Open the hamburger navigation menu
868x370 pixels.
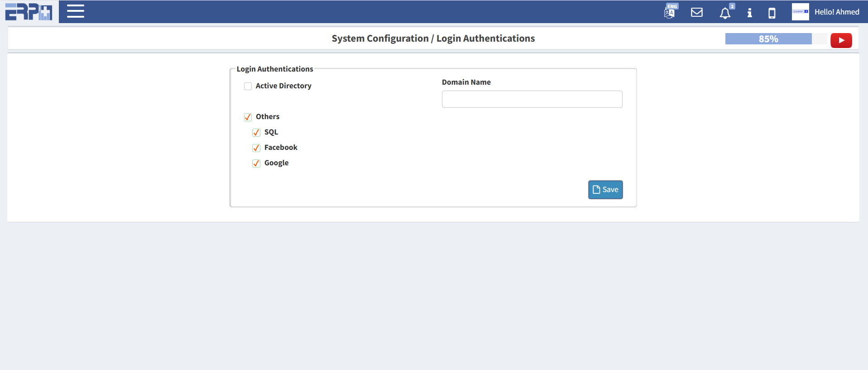pyautogui.click(x=76, y=11)
